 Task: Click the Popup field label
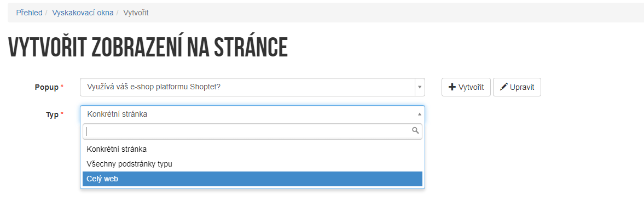[x=47, y=87]
